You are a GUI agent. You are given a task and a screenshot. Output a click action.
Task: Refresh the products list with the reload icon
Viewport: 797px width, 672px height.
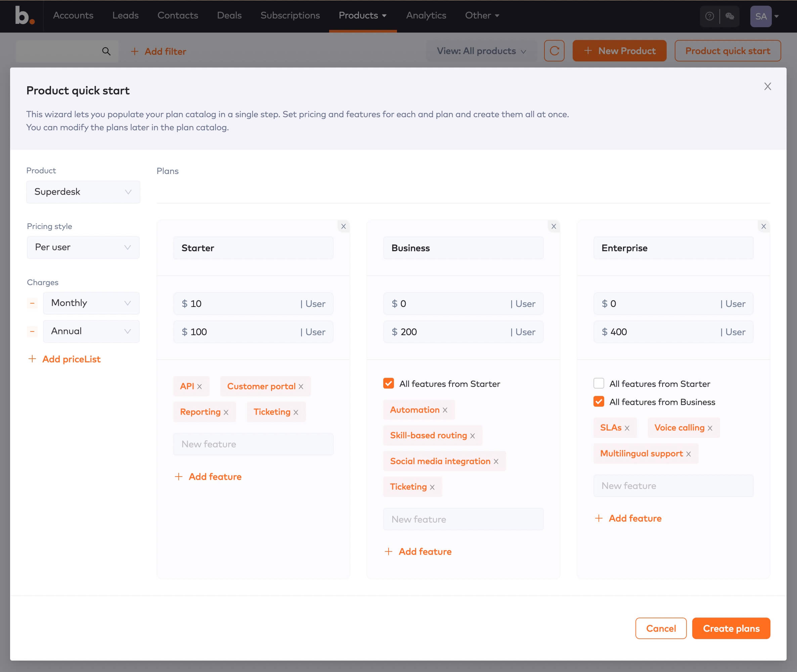[x=554, y=51]
